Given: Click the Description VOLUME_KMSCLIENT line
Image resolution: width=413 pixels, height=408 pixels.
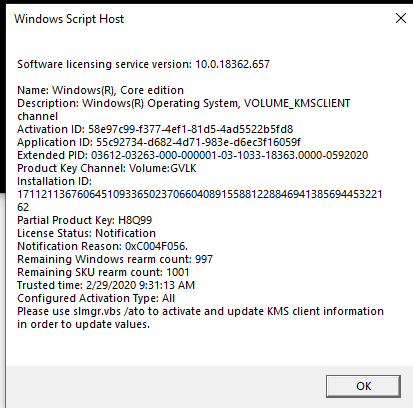Looking at the screenshot, I should [x=184, y=103].
